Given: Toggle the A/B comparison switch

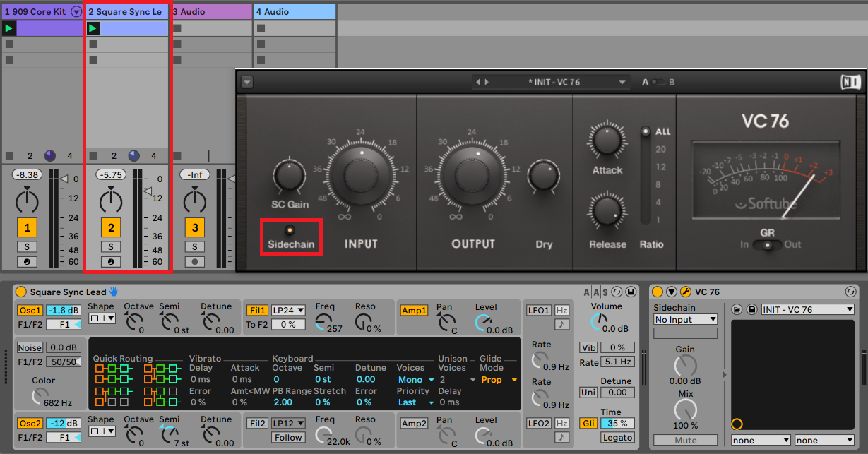Looking at the screenshot, I should point(658,83).
